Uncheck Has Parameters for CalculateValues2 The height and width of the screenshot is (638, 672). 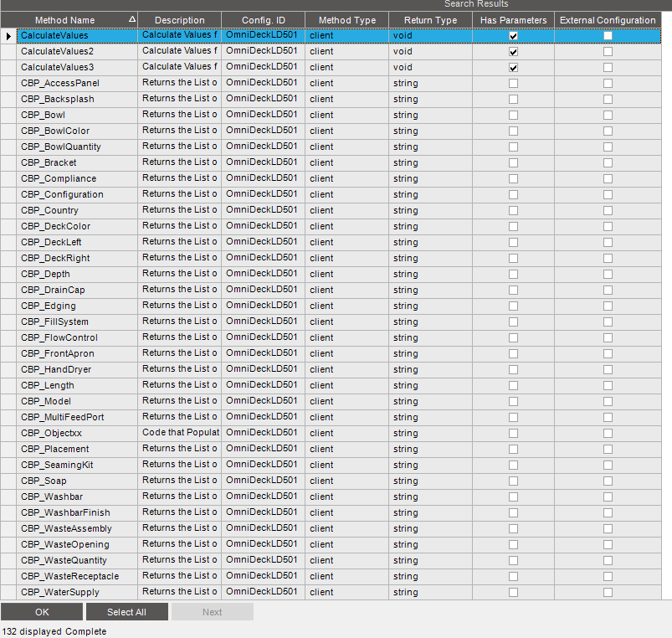[514, 51]
